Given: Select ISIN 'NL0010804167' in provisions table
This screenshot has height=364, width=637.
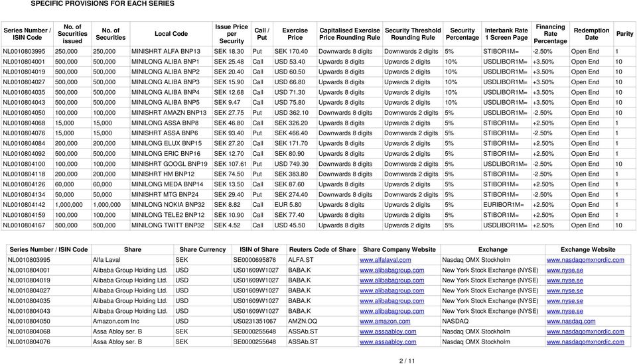Looking at the screenshot, I should (x=24, y=225).
